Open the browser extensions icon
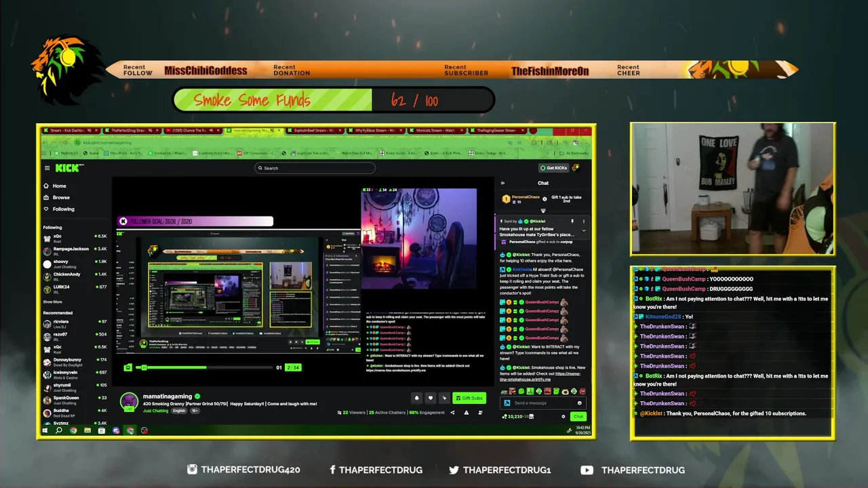The image size is (868, 488). coord(534,142)
